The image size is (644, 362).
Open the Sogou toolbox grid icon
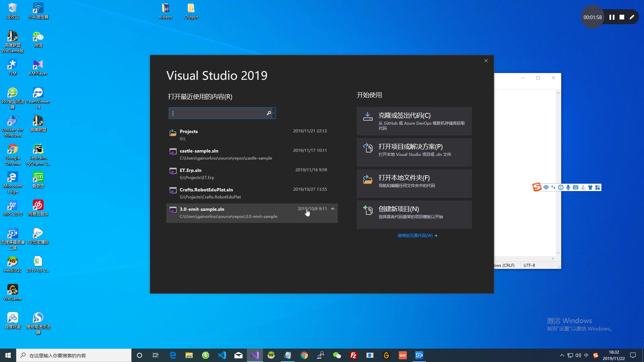[598, 187]
